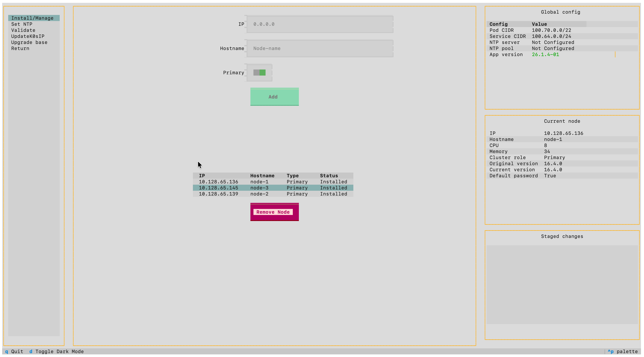This screenshot has width=644, height=357.
Task: Select the node-1 row in the table
Action: 273,182
